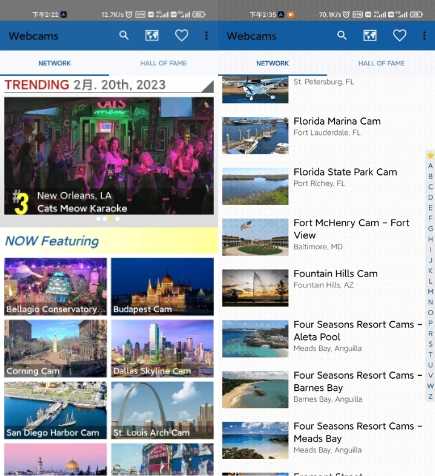Open the Budapest Cam thumbnail
The image size is (435, 476).
tap(162, 287)
